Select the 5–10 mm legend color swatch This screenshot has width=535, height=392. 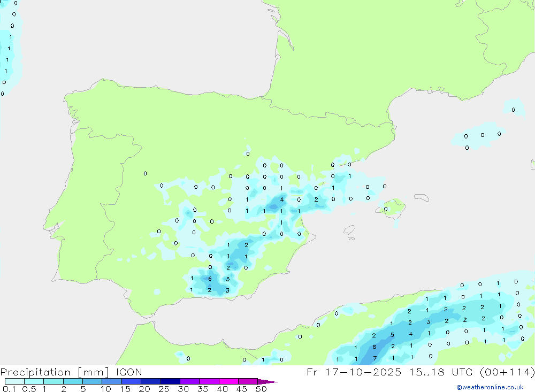click(x=92, y=381)
